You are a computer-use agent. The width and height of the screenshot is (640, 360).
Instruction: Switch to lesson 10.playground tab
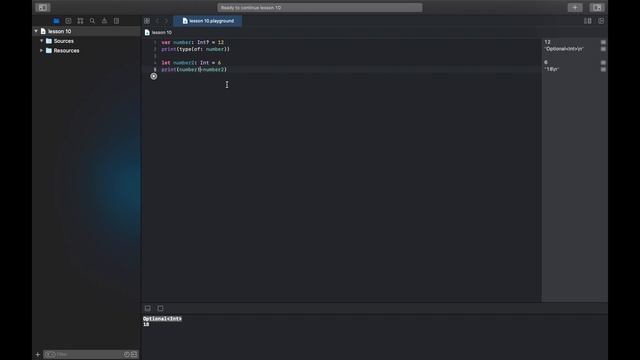[x=208, y=21]
